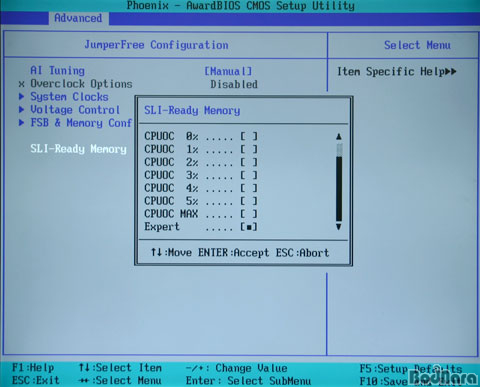Click the ESC:Exit footer hint

36,380
